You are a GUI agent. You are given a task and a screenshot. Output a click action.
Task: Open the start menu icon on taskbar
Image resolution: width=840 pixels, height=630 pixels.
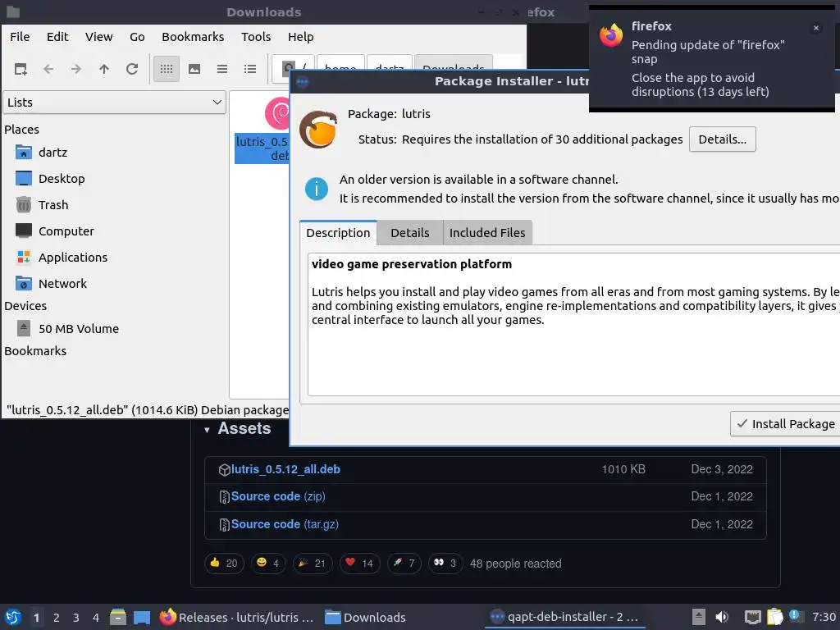click(x=13, y=617)
